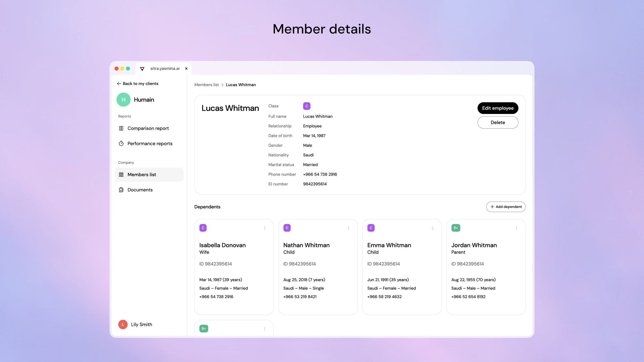Click the phone number +966 54 738 2916 in employee details
The image size is (644, 362).
(x=320, y=174)
